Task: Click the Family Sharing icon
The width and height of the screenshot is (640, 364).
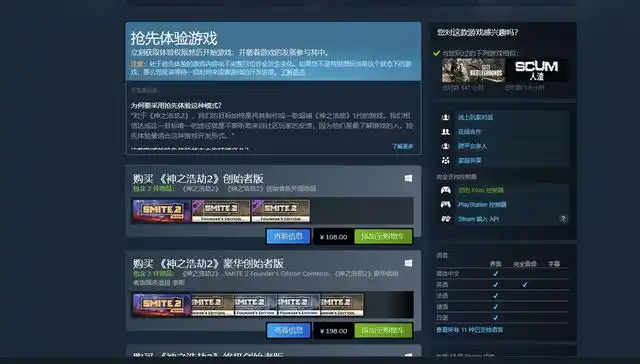Action: pos(446,160)
